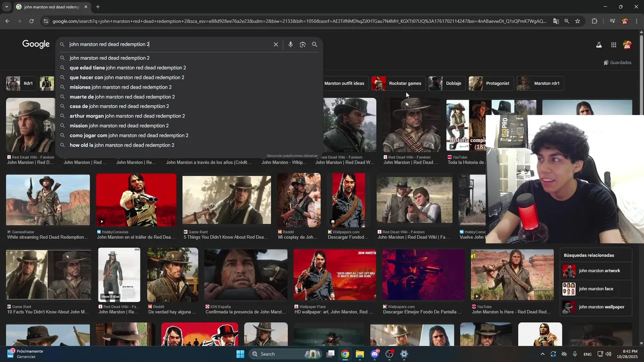Image resolution: width=644 pixels, height=362 pixels.
Task: Click the Google logo
Action: point(36,44)
